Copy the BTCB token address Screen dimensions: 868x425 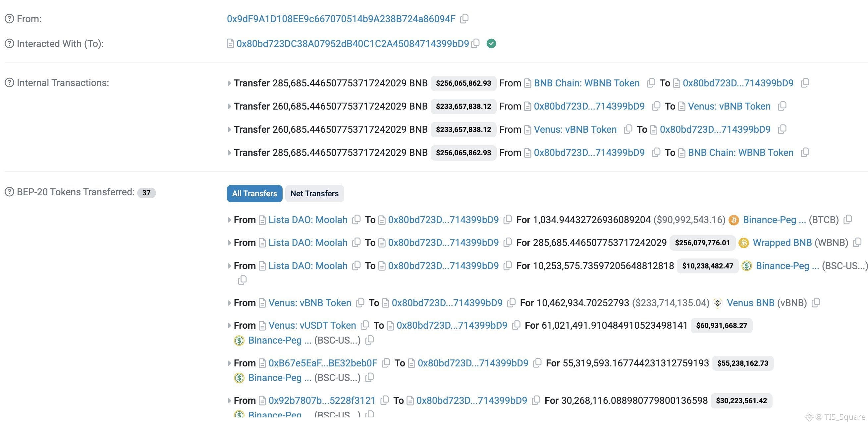pos(848,219)
